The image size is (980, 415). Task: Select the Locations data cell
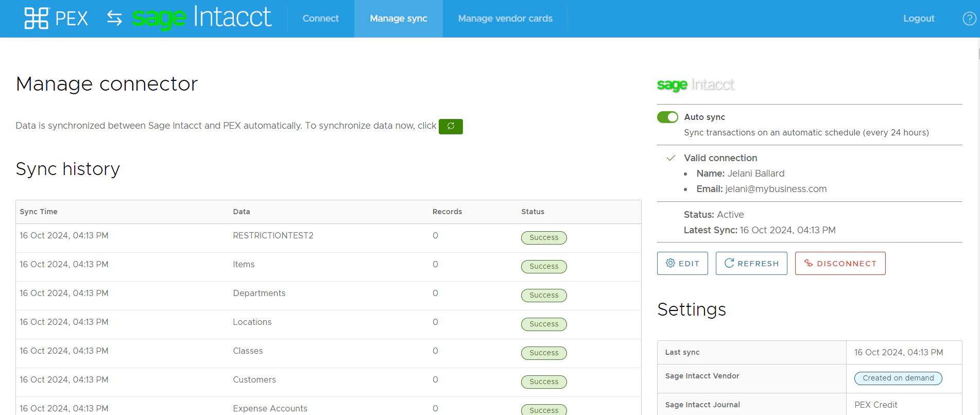click(x=252, y=322)
